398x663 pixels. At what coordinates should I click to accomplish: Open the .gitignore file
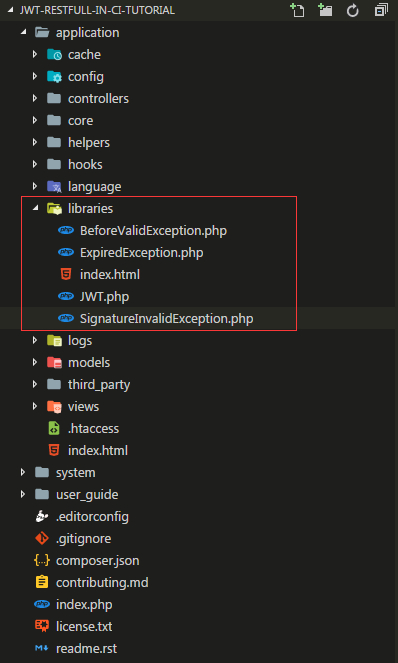click(x=84, y=539)
